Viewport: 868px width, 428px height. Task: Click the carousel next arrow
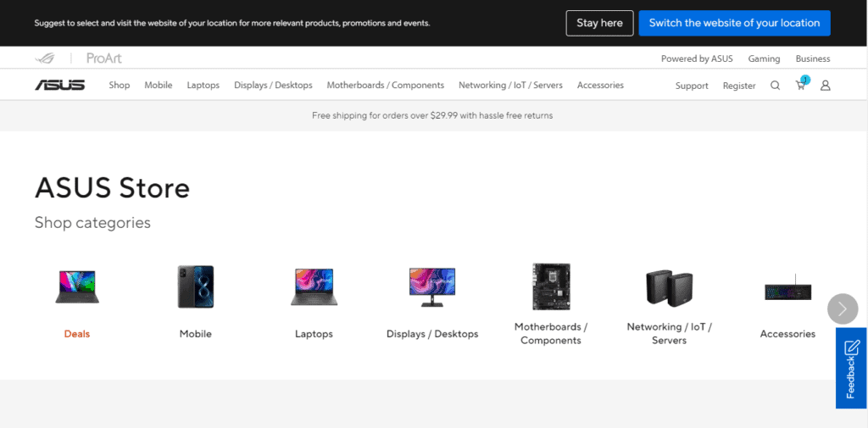843,308
